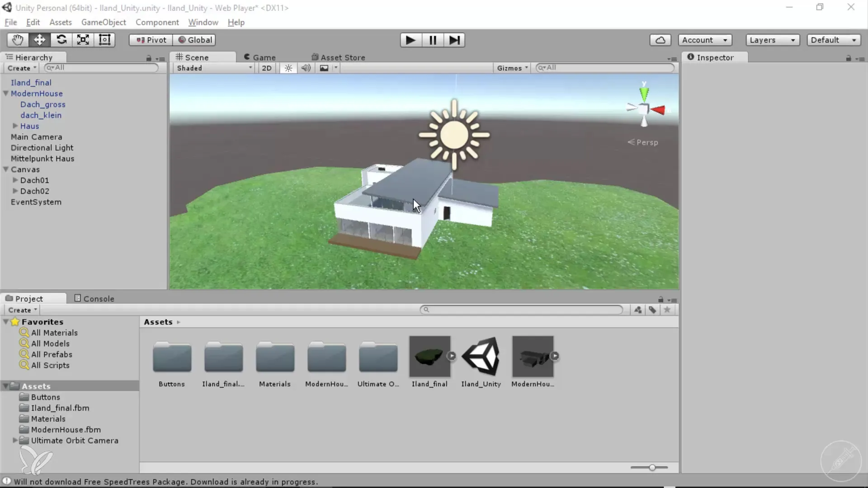The width and height of the screenshot is (868, 488).
Task: Toggle 2D view mode
Action: 267,68
